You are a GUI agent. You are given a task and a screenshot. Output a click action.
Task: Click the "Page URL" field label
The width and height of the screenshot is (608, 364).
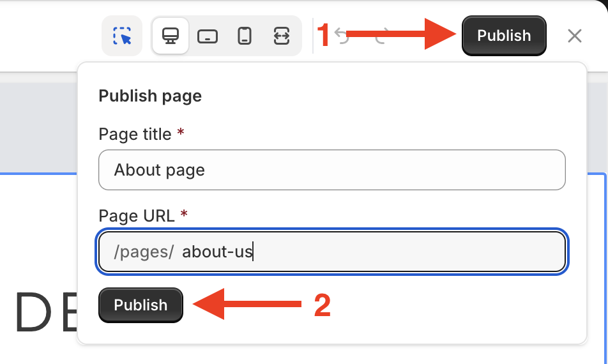(x=136, y=216)
